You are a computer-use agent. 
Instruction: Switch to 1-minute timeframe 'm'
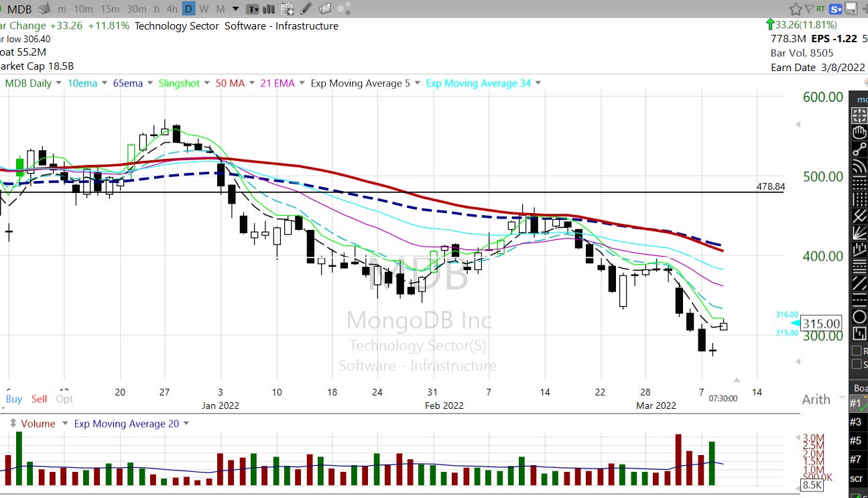click(62, 9)
